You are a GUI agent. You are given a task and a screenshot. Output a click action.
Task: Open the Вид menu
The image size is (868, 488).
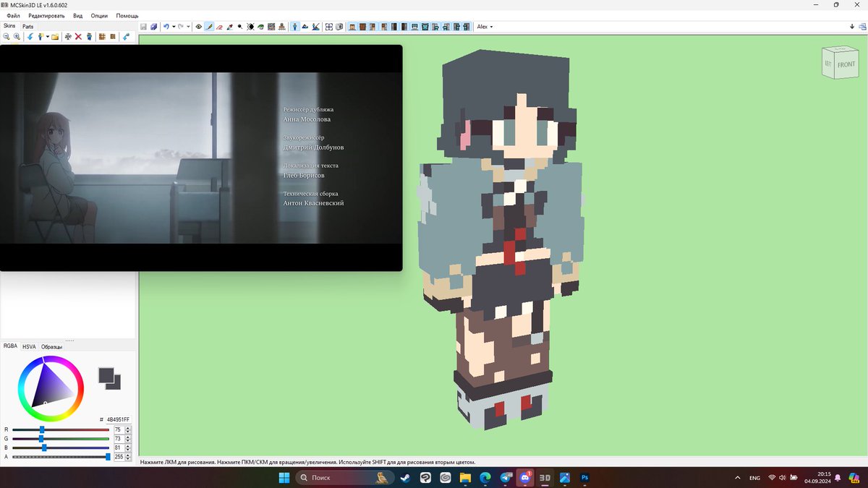click(78, 15)
